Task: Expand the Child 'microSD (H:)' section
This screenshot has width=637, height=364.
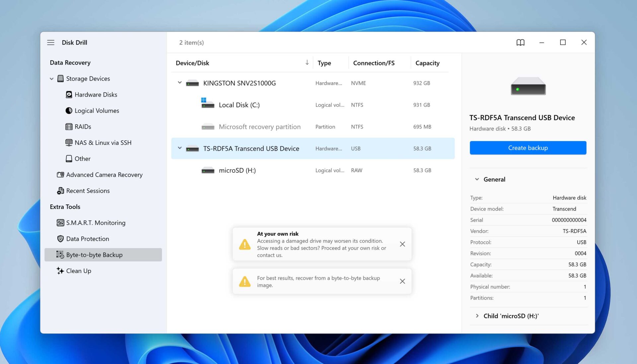Action: coord(477,316)
